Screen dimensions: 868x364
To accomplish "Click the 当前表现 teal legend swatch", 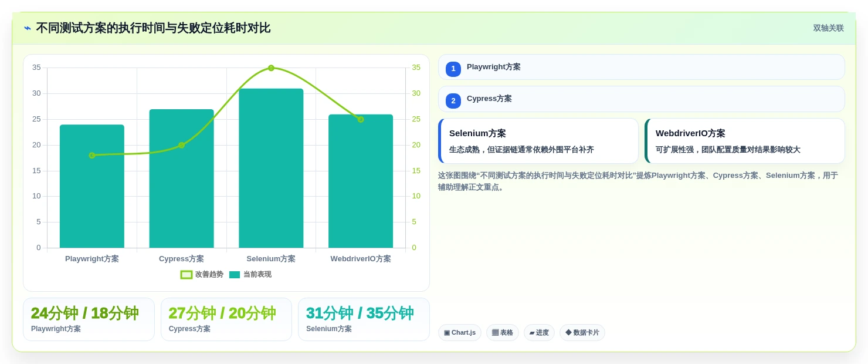I will point(235,275).
